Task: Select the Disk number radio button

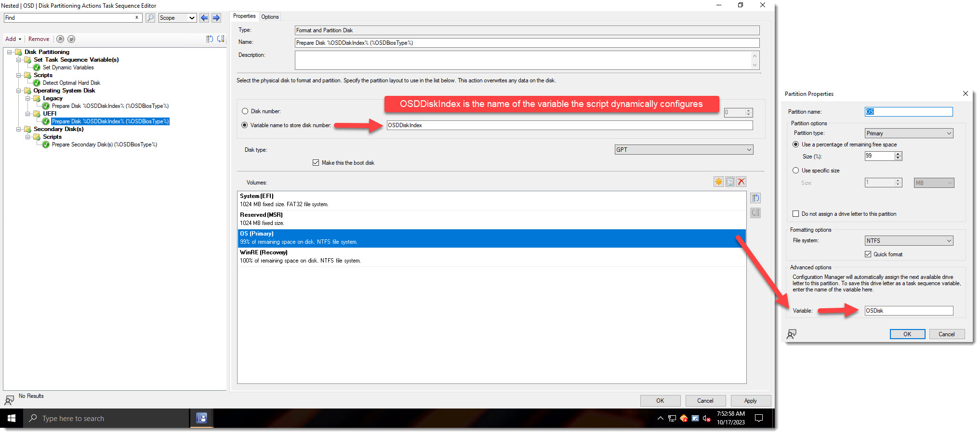Action: click(245, 111)
